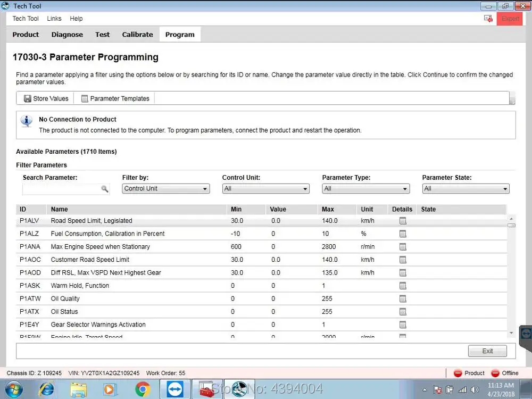Viewport: 532px width, 399px height.
Task: Open details icon for Road Speed Limit, Legislated
Action: click(403, 221)
